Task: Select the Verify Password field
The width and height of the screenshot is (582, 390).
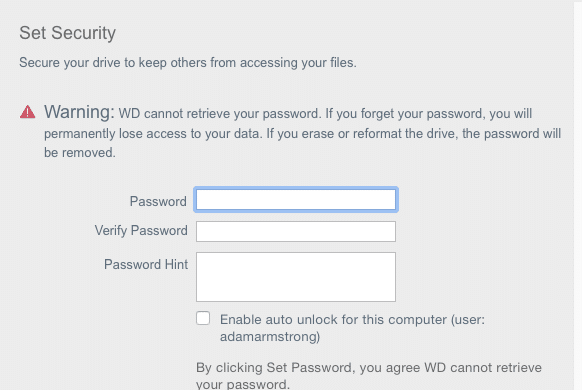Action: pyautogui.click(x=296, y=232)
